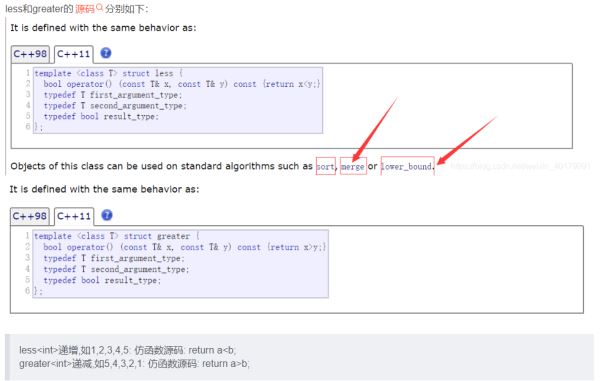This screenshot has width=600, height=381.
Task: Click the less<int>递增 line in the quote box
Action: pyautogui.click(x=127, y=350)
